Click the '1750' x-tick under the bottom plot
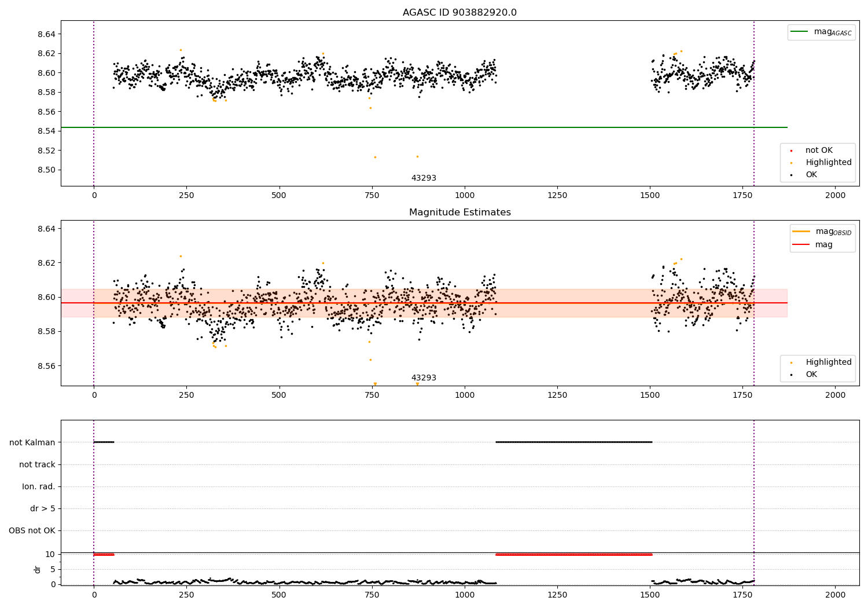Screen dimensions: 868x608 click(742, 595)
